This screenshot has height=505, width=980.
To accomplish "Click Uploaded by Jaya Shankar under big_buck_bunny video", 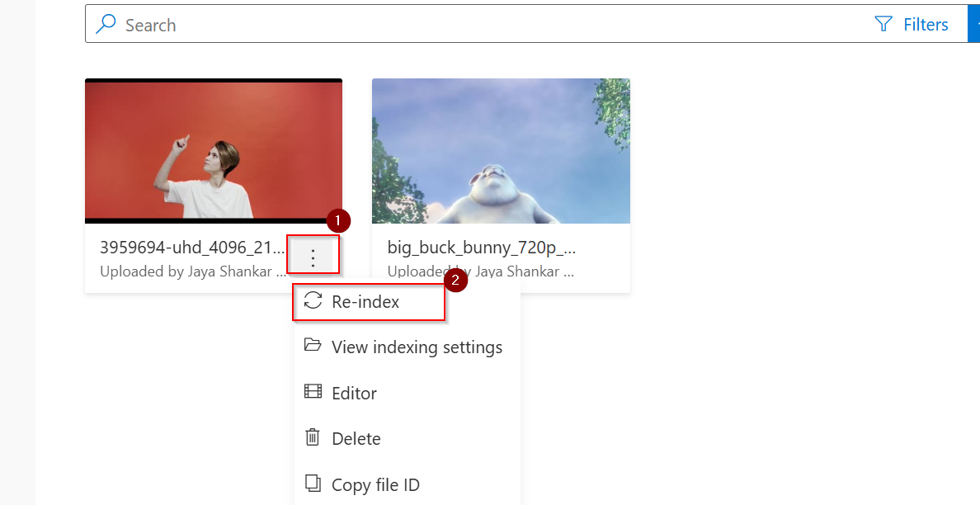I will click(481, 271).
